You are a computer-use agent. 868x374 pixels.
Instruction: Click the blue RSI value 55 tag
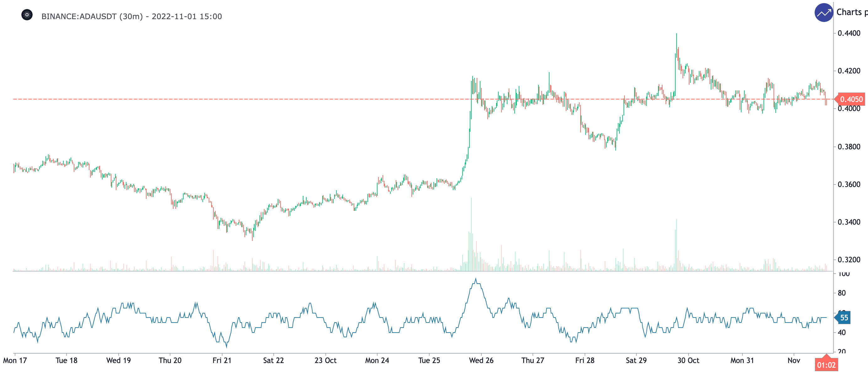(x=844, y=318)
